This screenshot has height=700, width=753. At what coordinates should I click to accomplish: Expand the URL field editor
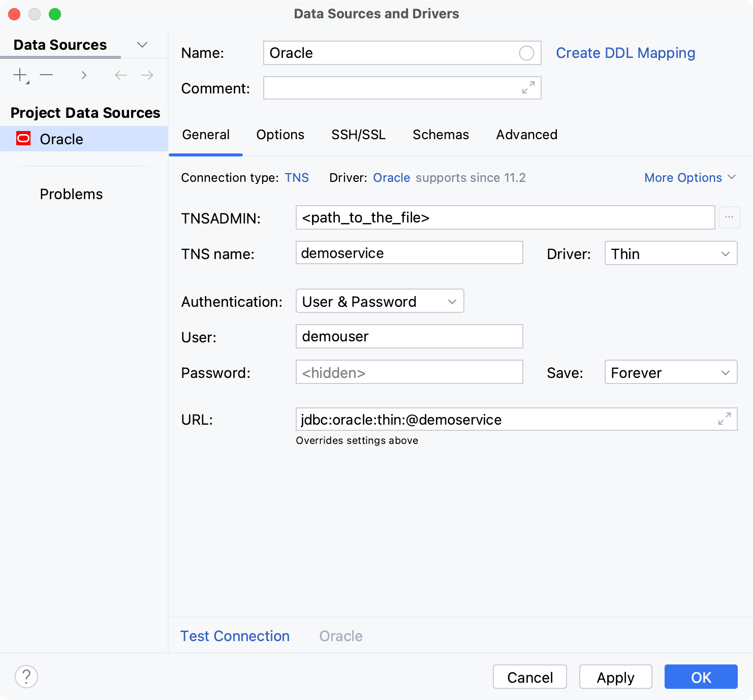[725, 419]
